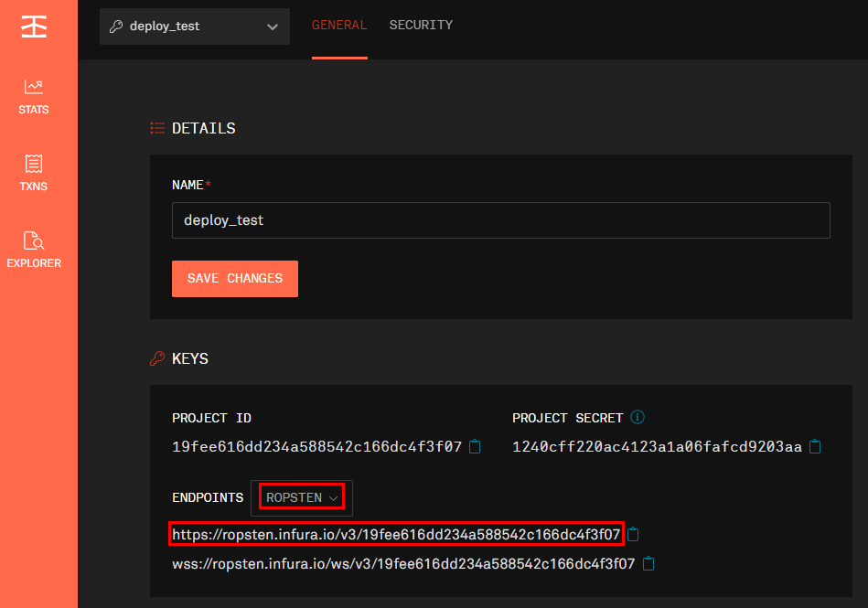Image resolution: width=868 pixels, height=608 pixels.
Task: Switch to the GENERAL tab
Action: click(x=339, y=25)
